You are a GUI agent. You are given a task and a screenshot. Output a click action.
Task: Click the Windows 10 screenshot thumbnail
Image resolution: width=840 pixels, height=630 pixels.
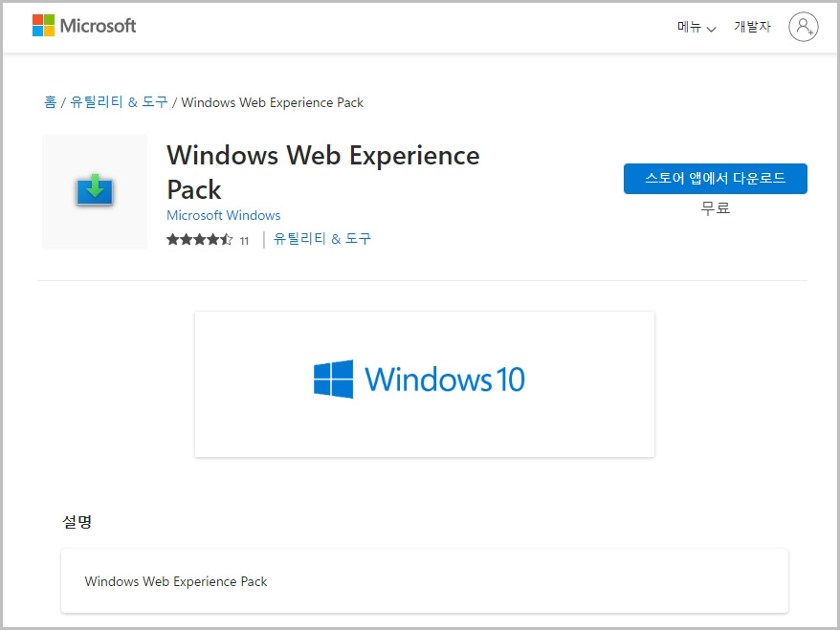coord(425,383)
